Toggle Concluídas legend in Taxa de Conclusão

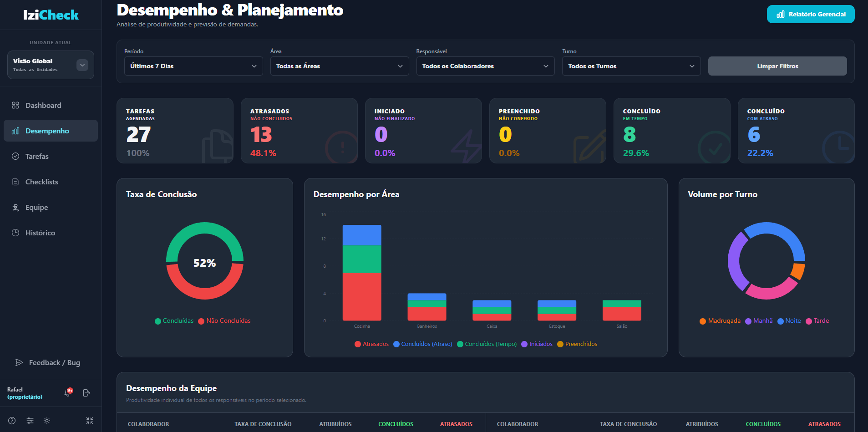[174, 321]
